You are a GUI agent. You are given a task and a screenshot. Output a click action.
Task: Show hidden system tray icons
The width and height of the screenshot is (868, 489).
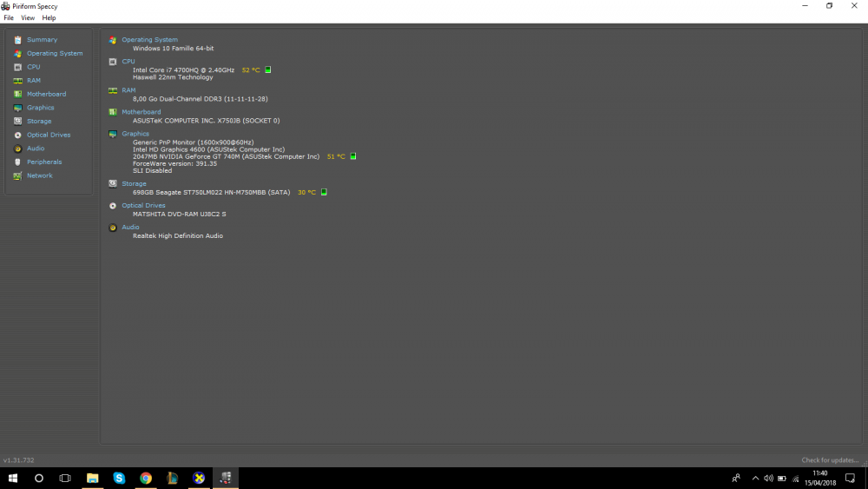(755, 479)
